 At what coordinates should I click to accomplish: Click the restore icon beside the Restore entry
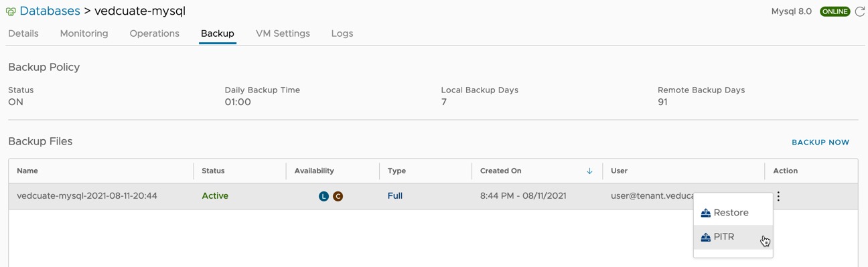(x=705, y=213)
